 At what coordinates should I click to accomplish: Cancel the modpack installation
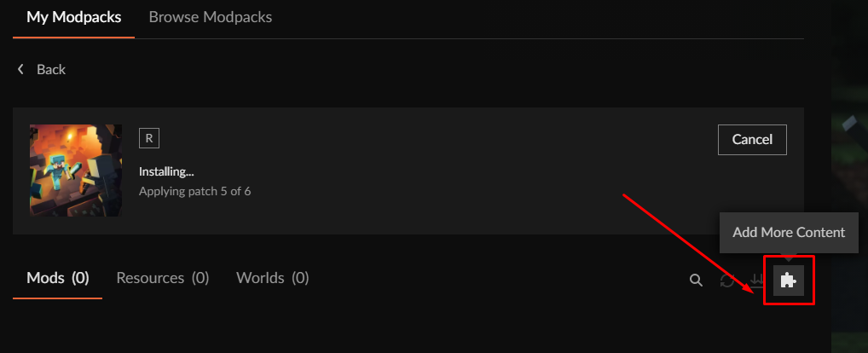point(752,139)
